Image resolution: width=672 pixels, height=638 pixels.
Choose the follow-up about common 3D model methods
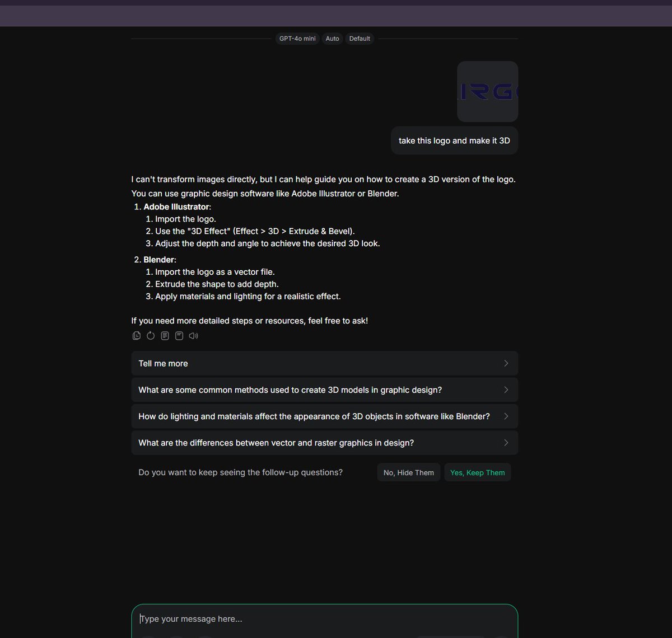(324, 390)
